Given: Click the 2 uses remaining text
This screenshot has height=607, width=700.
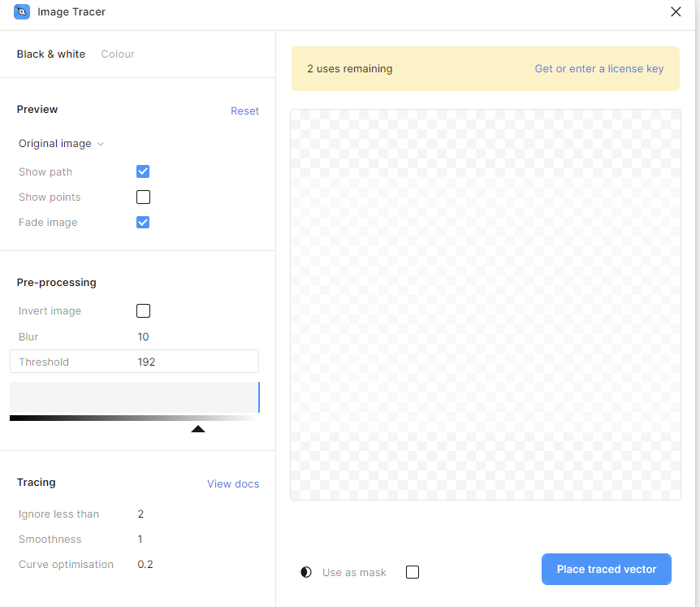Looking at the screenshot, I should pyautogui.click(x=349, y=69).
